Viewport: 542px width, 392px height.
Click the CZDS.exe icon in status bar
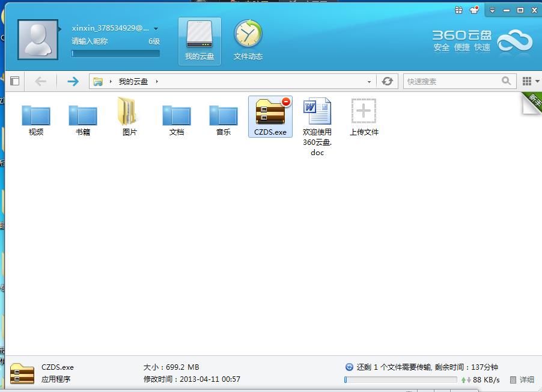(x=22, y=374)
